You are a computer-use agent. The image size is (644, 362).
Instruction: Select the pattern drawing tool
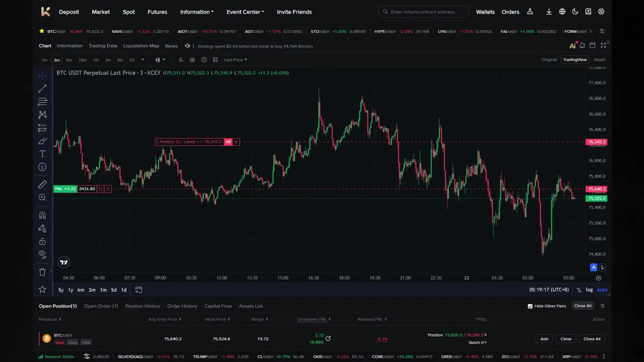(42, 115)
